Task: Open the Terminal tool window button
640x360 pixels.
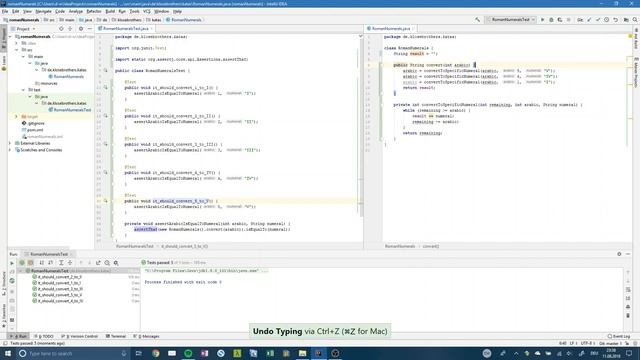Action: (x=116, y=336)
